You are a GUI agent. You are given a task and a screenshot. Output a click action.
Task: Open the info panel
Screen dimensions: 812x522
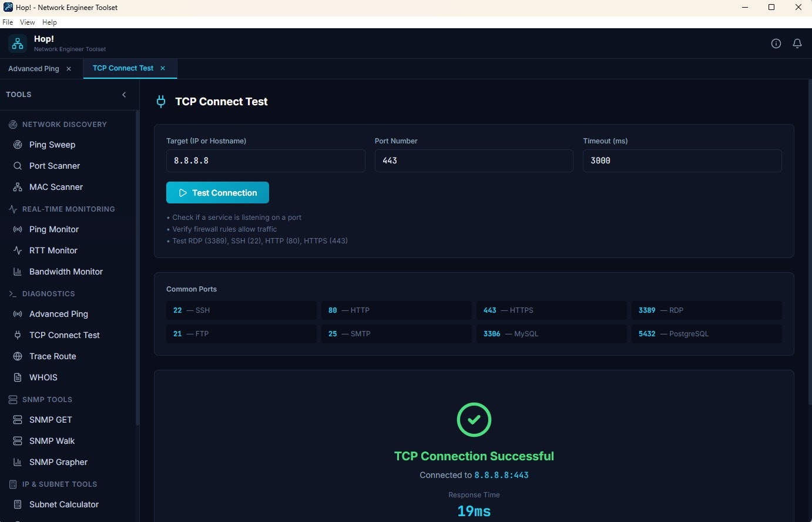tap(776, 43)
